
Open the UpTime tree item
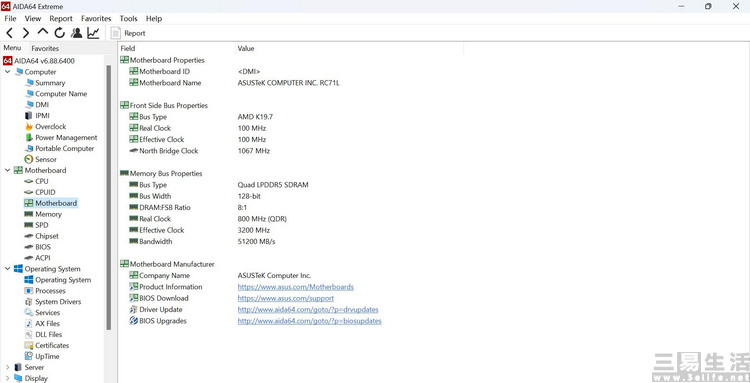(42, 357)
